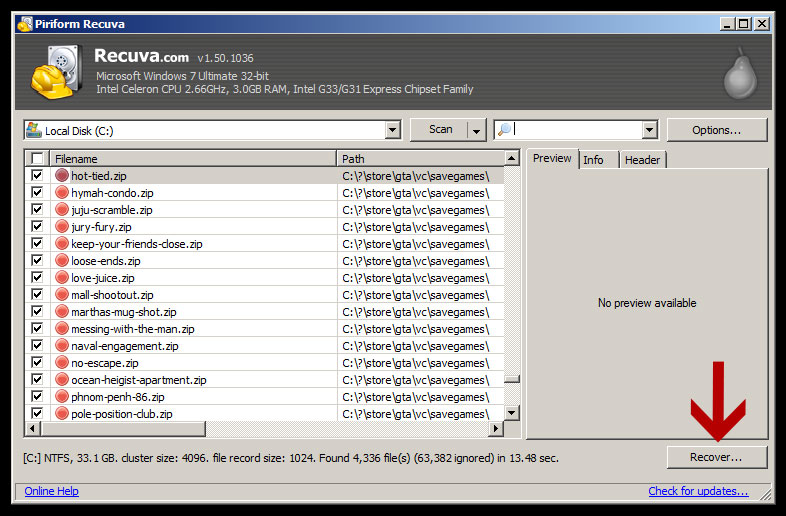786x516 pixels.
Task: Uncheck the no-escape.zip checkbox
Action: pyautogui.click(x=37, y=362)
